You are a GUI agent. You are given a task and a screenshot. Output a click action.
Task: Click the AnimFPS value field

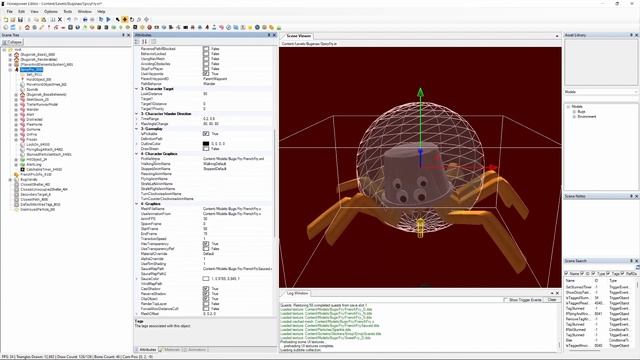point(237,219)
